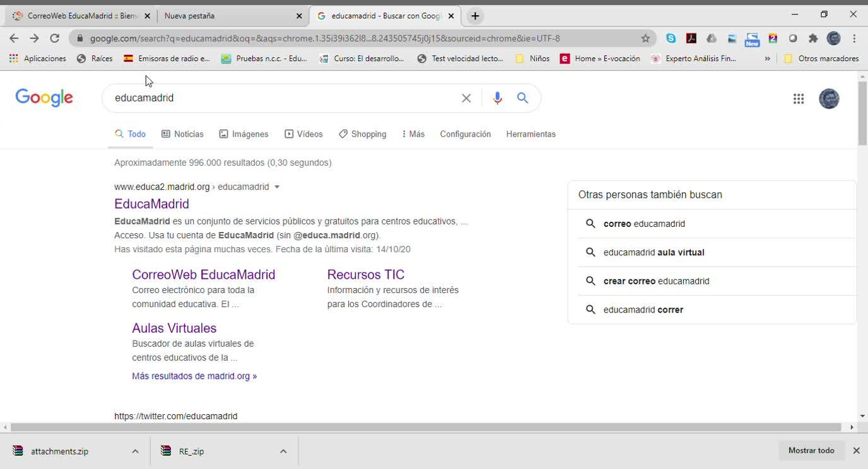Reload the current Google search page

[x=55, y=38]
